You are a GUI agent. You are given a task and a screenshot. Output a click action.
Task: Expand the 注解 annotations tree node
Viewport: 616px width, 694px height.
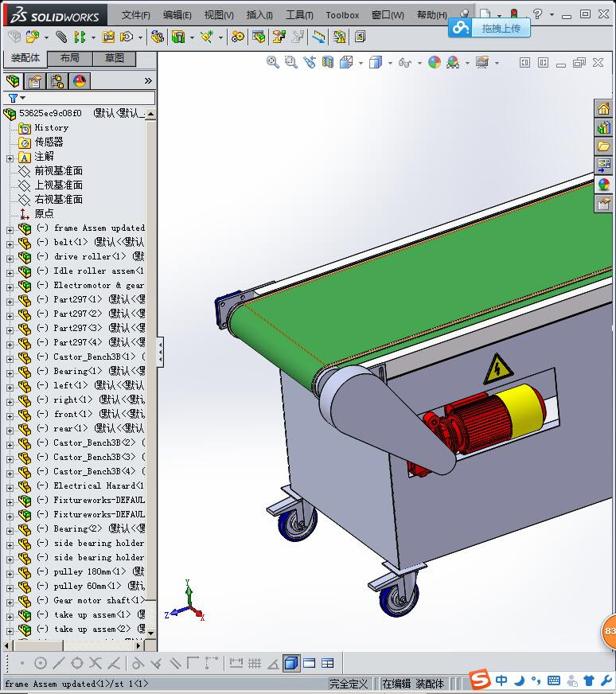coord(10,158)
